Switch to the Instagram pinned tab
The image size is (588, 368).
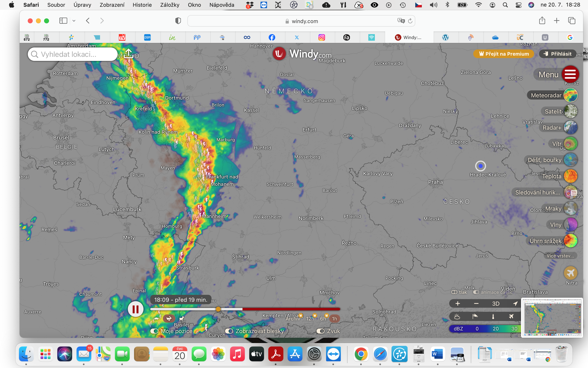coord(322,37)
